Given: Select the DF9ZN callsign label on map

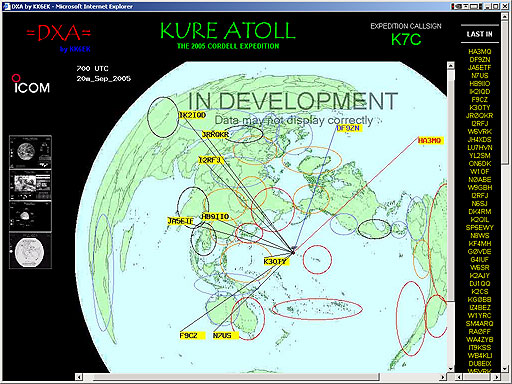Looking at the screenshot, I should point(348,128).
